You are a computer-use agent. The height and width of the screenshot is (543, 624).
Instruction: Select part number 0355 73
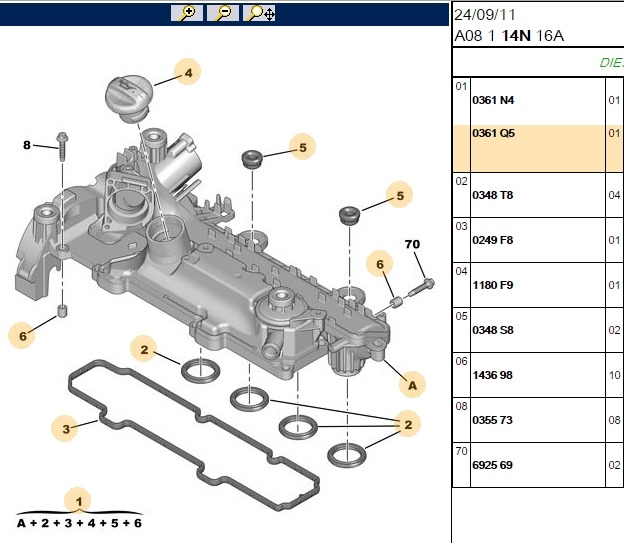492,420
